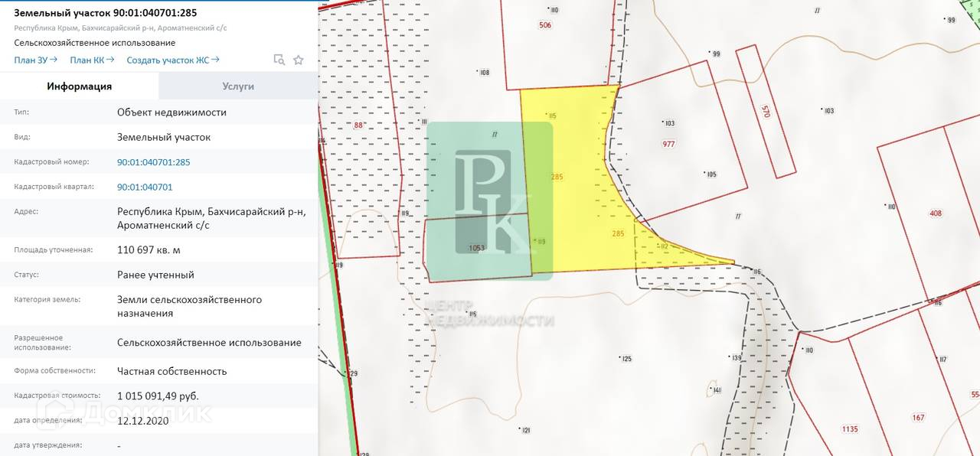Click Создать участок ЖС link
The width and height of the screenshot is (980, 456).
point(173,60)
